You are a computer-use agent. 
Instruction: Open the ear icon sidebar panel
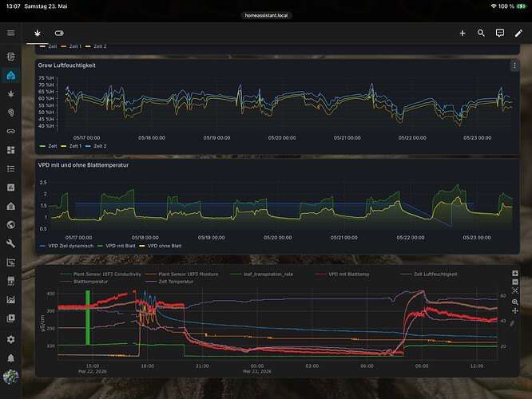[x=11, y=113]
